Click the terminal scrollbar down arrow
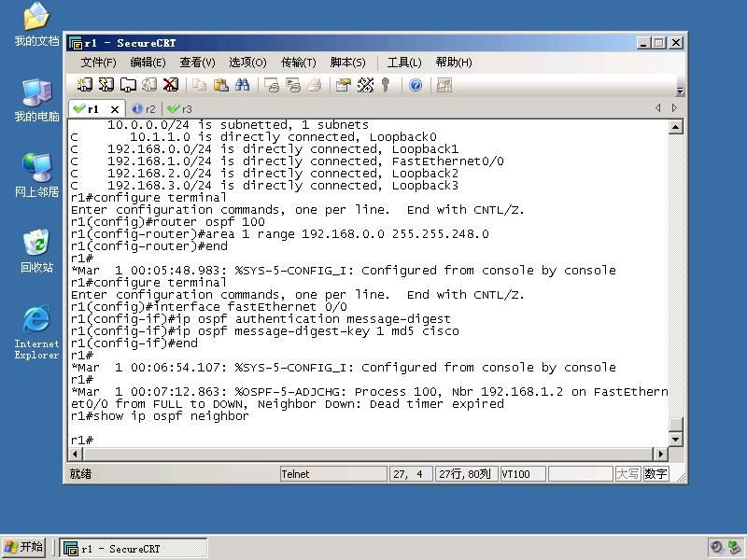This screenshot has height=560, width=747. [x=675, y=439]
